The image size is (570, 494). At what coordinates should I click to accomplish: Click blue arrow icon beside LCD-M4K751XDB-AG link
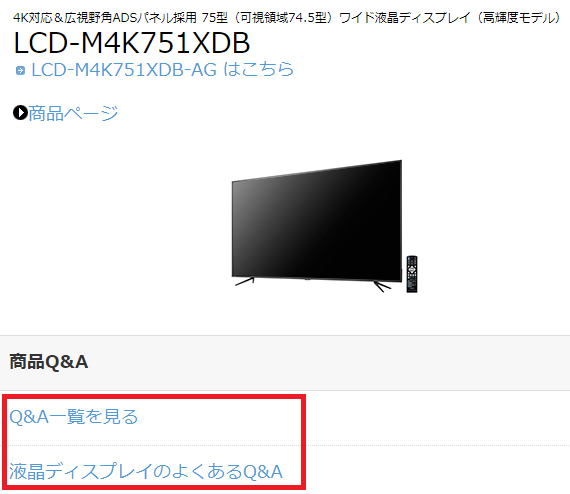pos(20,70)
